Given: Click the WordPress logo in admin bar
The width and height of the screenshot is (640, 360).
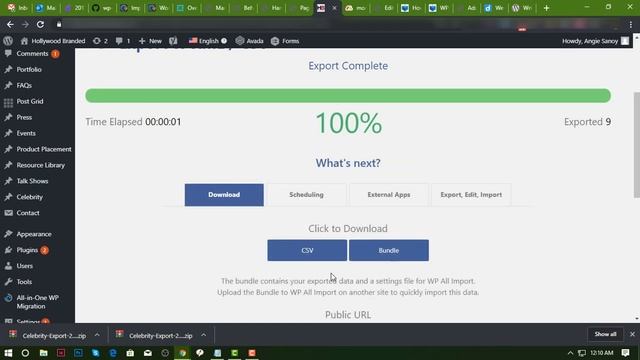Looking at the screenshot, I should pyautogui.click(x=8, y=41).
